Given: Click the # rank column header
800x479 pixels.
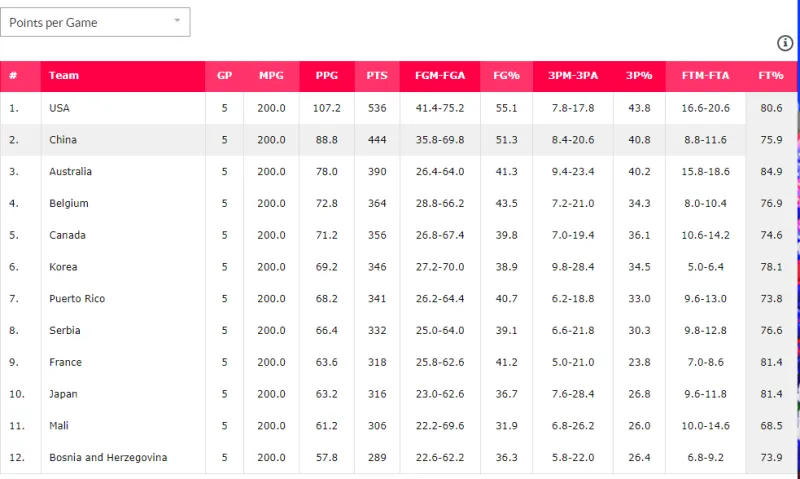Looking at the screenshot, I should [13, 76].
